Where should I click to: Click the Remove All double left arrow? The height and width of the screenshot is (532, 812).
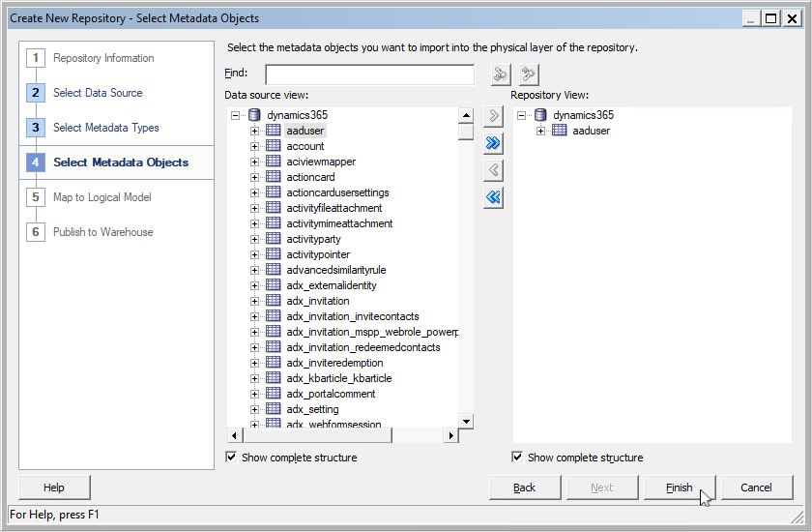493,197
